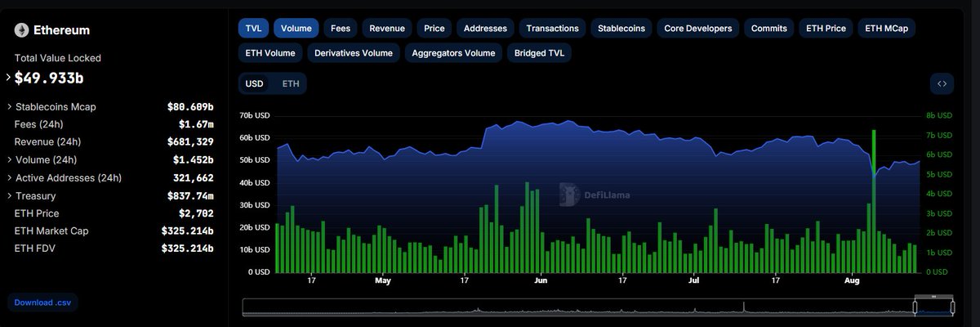Click the ETH Price value $2,702

tap(196, 213)
